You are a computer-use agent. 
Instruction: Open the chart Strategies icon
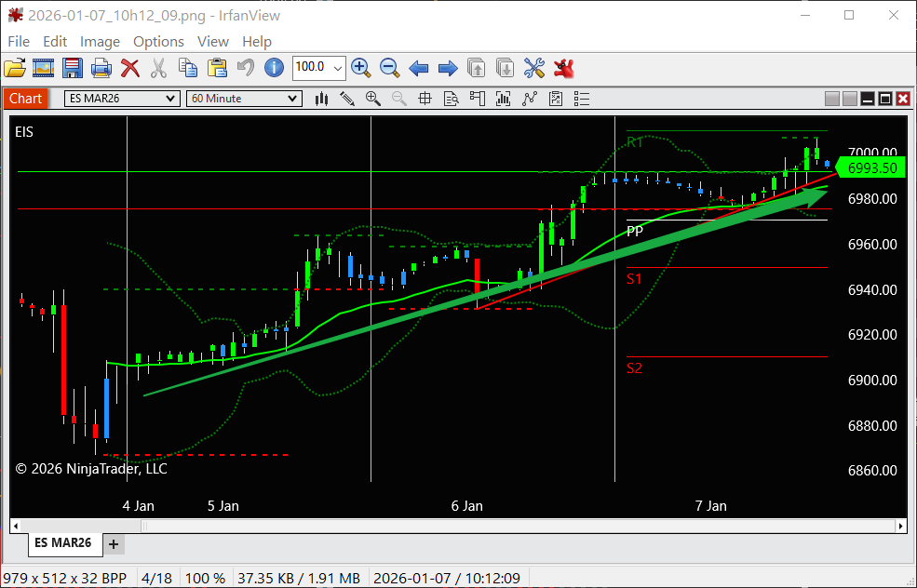point(530,99)
